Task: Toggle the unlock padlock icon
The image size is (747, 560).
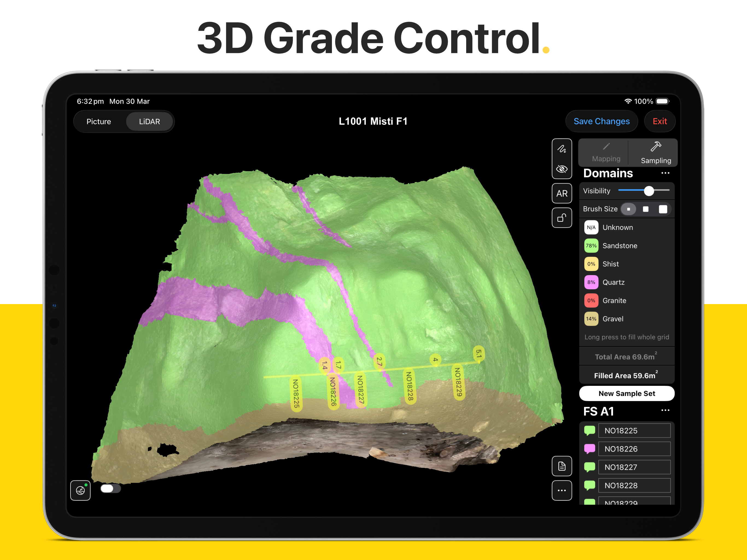Action: coord(562,218)
